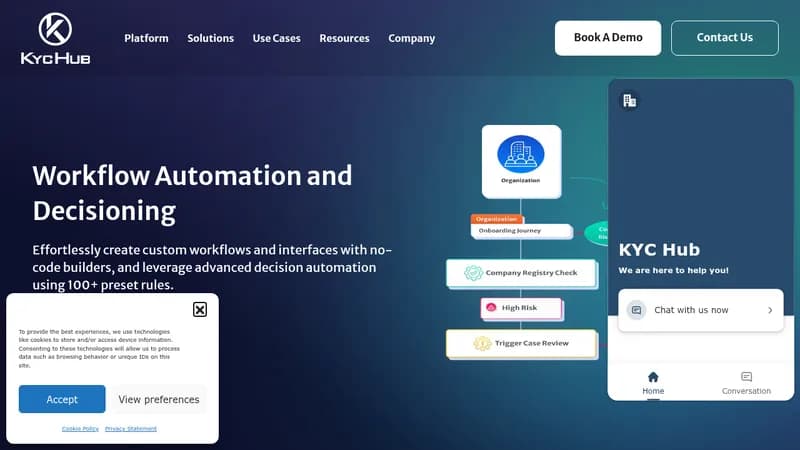Viewport: 800px width, 450px height.
Task: Select the Conversation tab in chat widget
Action: pos(746,383)
